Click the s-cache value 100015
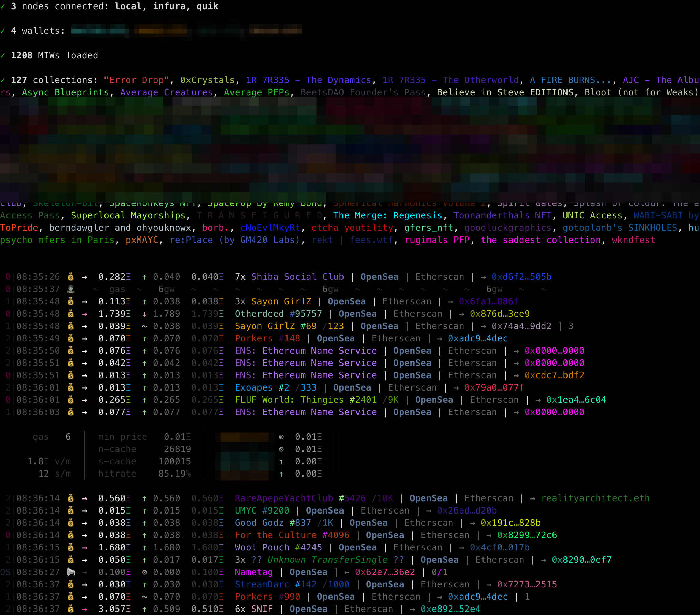Image resolution: width=700 pixels, height=615 pixels. (174, 461)
